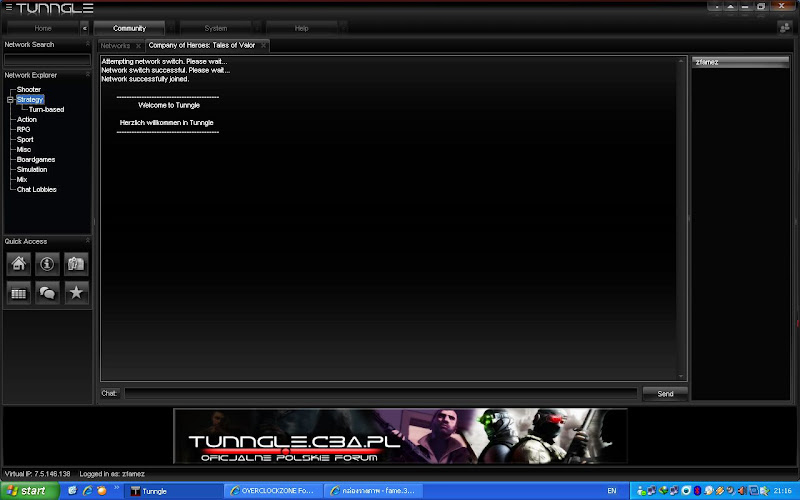Select Action category
The width and height of the screenshot is (800, 500).
click(27, 119)
